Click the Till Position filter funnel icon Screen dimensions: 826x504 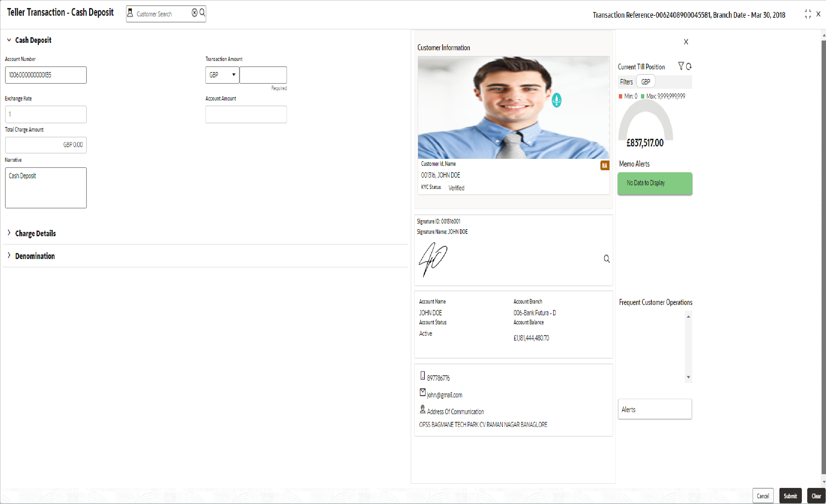point(681,66)
